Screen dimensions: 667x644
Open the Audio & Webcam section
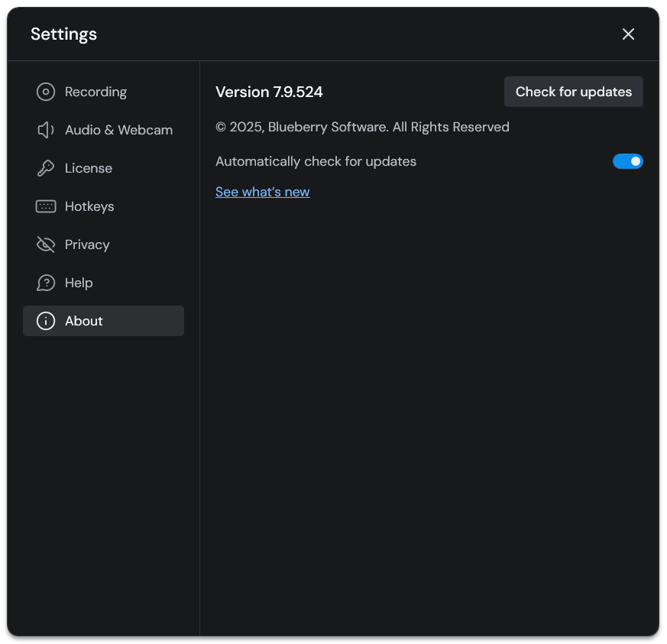tap(118, 130)
